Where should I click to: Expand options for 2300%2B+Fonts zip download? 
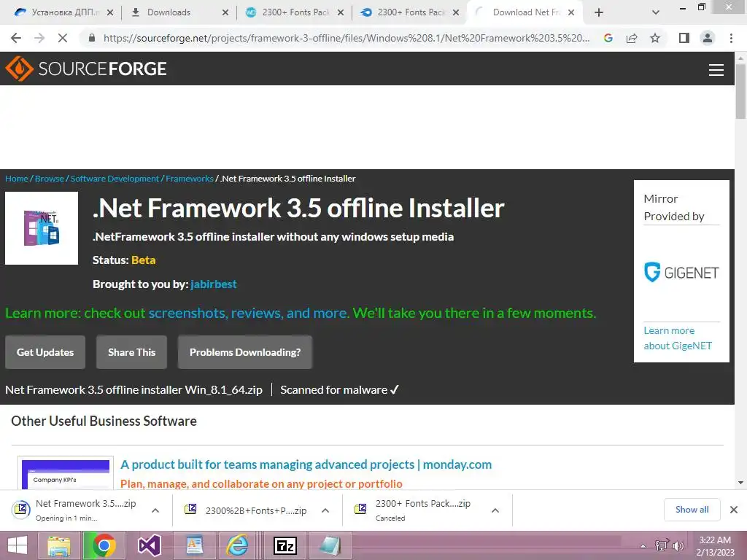pos(325,510)
